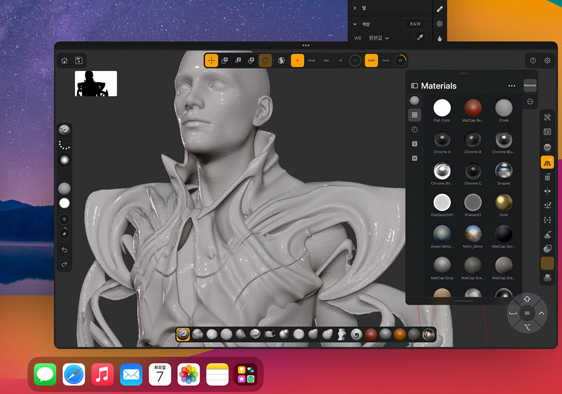Select the Chrome A material
Viewport: 562px width, 394px height.
point(442,142)
